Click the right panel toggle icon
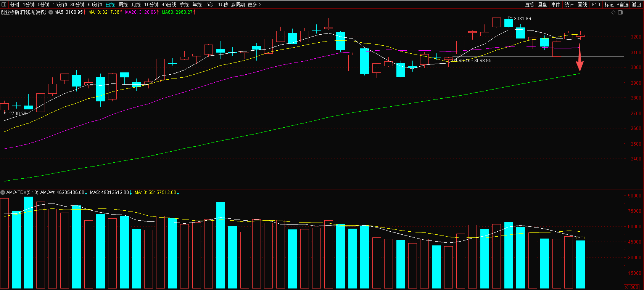The image size is (644, 290). (620, 13)
